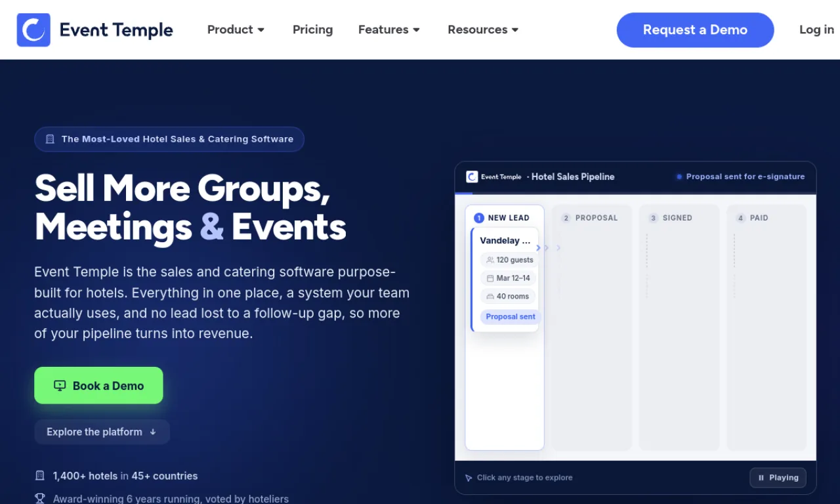Image resolution: width=840 pixels, height=504 pixels.
Task: Click the Proposal sent for e-signature status
Action: [x=741, y=177]
